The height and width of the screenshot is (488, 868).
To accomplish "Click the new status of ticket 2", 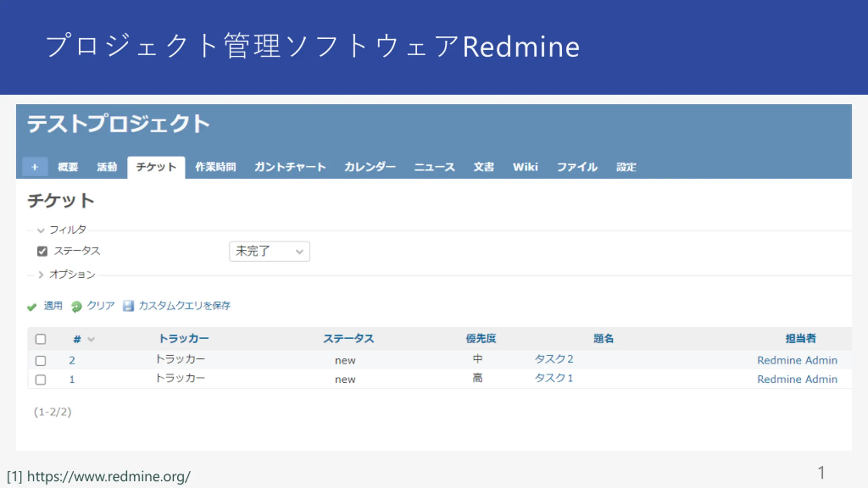I will (346, 361).
